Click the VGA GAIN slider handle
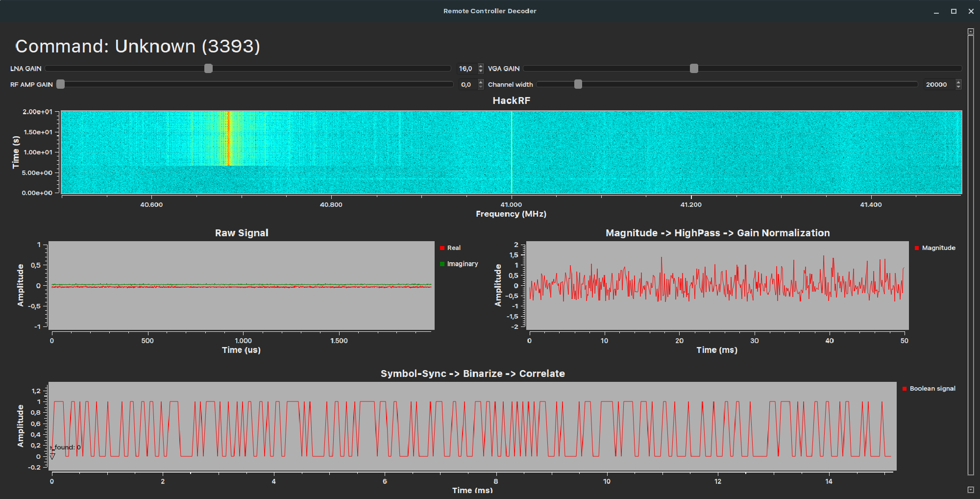Screen dimensions: 980x499 tap(693, 69)
